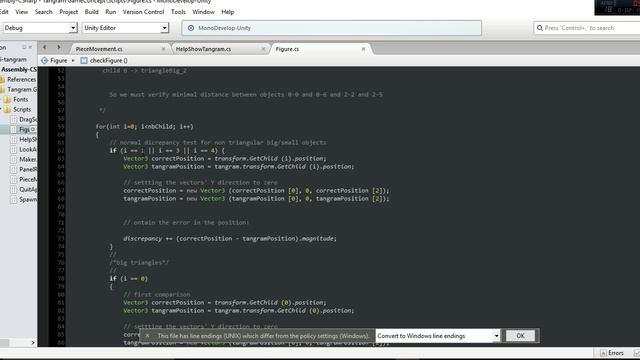640x360 pixels.
Task: Click the QuitA file icon
Action: [x=13, y=189]
